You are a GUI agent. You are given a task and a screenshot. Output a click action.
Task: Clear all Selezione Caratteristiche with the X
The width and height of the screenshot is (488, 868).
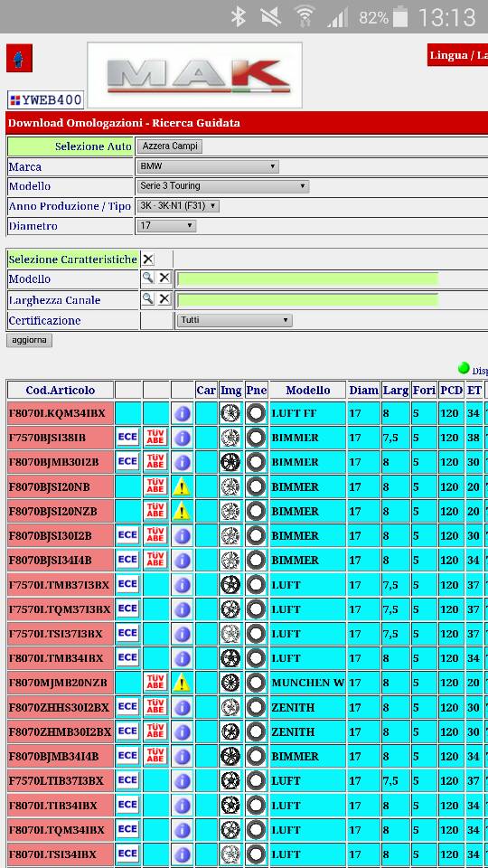pyautogui.click(x=147, y=259)
